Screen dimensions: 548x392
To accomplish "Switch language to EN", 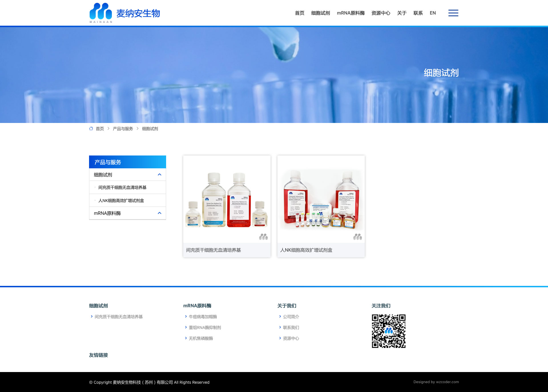I will [x=433, y=13].
